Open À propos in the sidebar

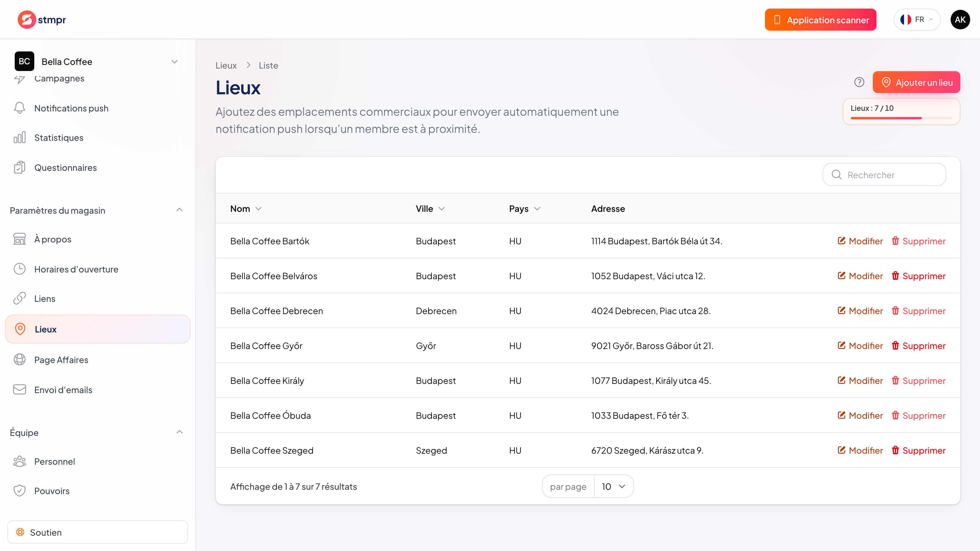pos(98,239)
